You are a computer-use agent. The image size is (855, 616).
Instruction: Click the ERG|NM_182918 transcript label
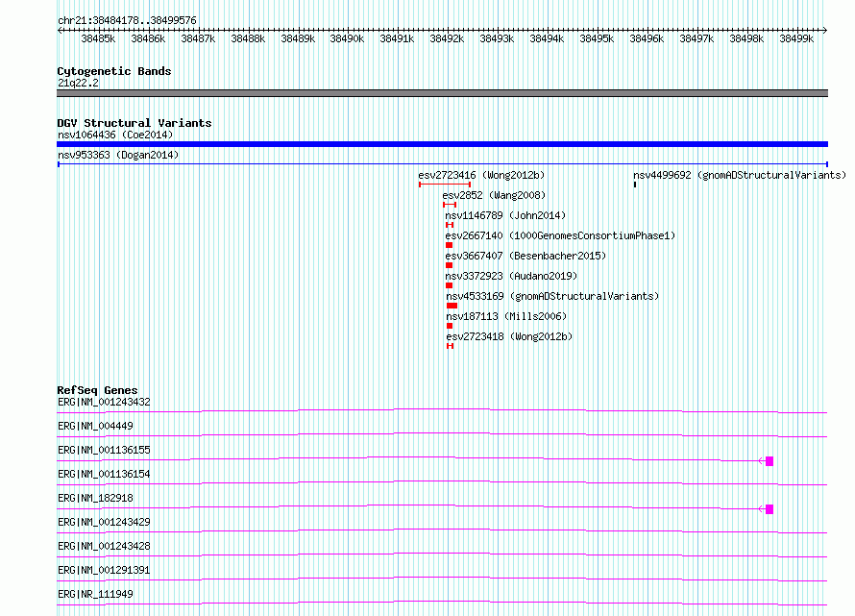coord(95,498)
